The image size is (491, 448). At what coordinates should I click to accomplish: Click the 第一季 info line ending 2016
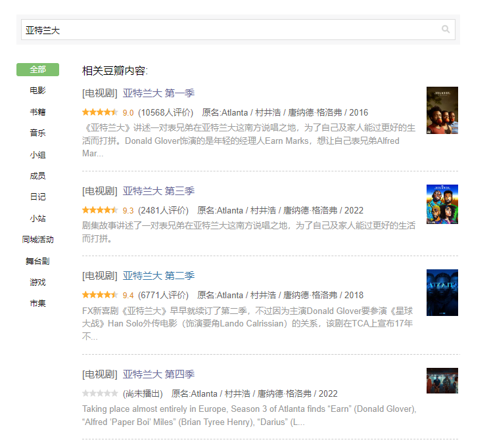(285, 112)
